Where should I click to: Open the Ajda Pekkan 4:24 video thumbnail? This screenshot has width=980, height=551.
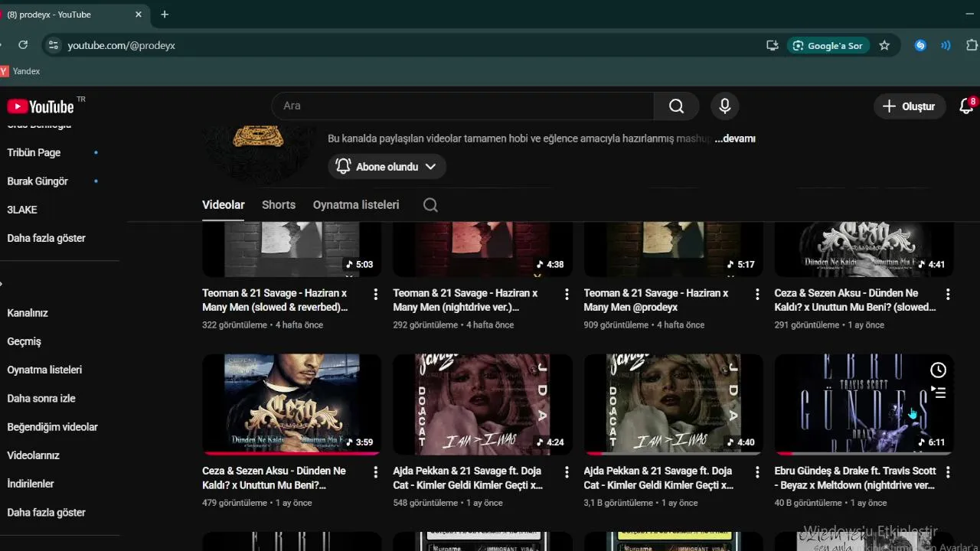coord(482,404)
